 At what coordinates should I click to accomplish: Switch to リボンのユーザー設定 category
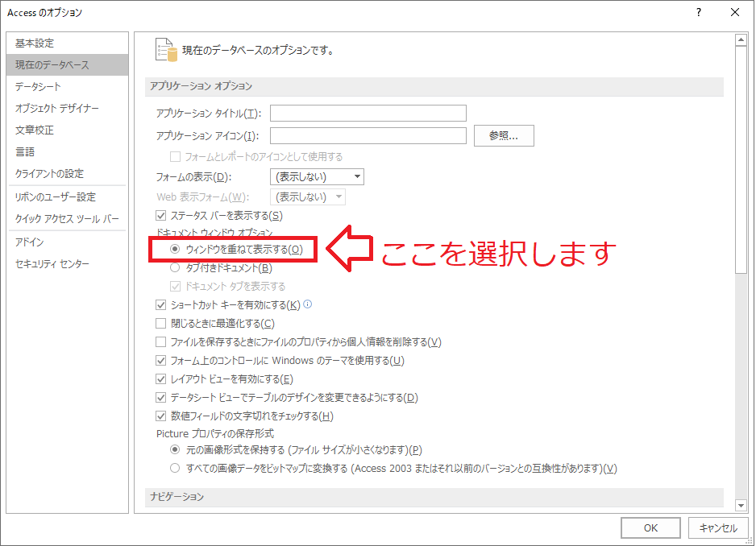55,197
